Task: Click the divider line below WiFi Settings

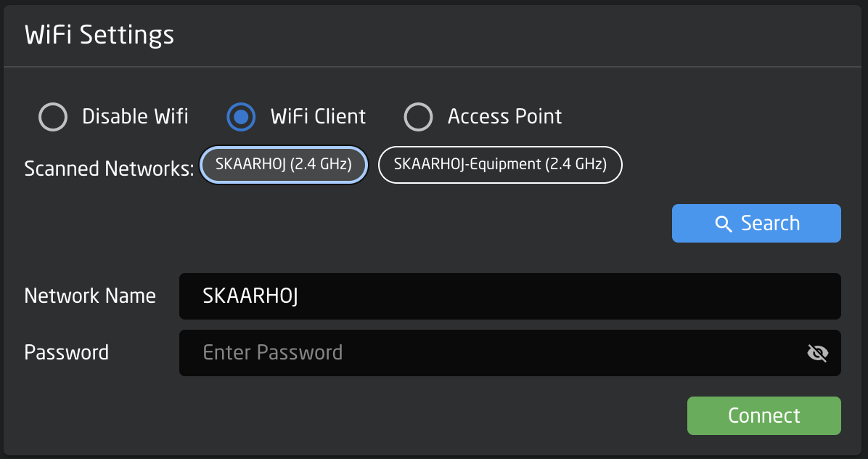Action: tap(434, 67)
